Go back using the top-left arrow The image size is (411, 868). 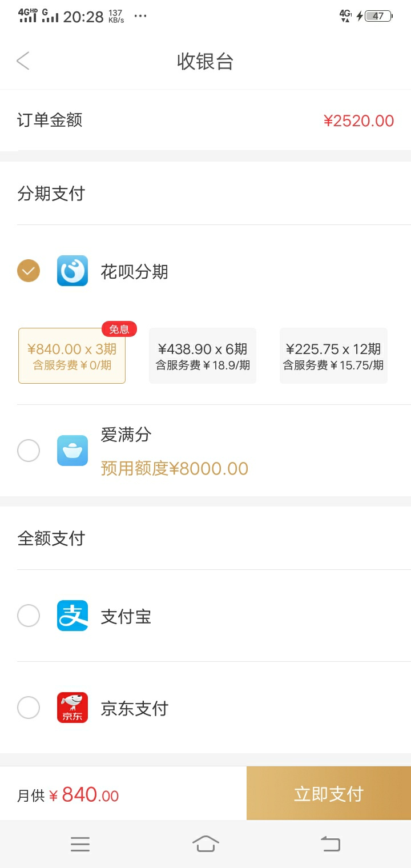click(23, 61)
